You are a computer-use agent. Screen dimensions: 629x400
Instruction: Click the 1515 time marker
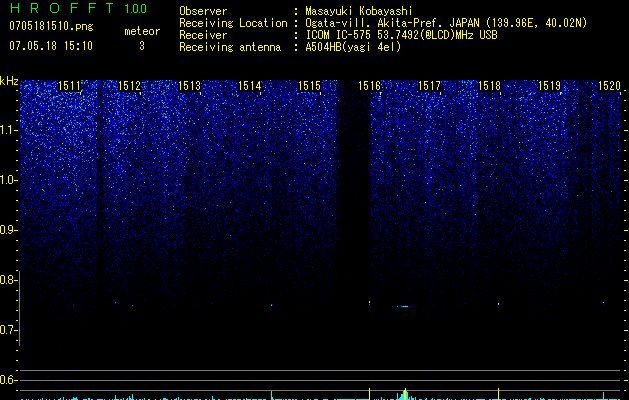(x=309, y=86)
